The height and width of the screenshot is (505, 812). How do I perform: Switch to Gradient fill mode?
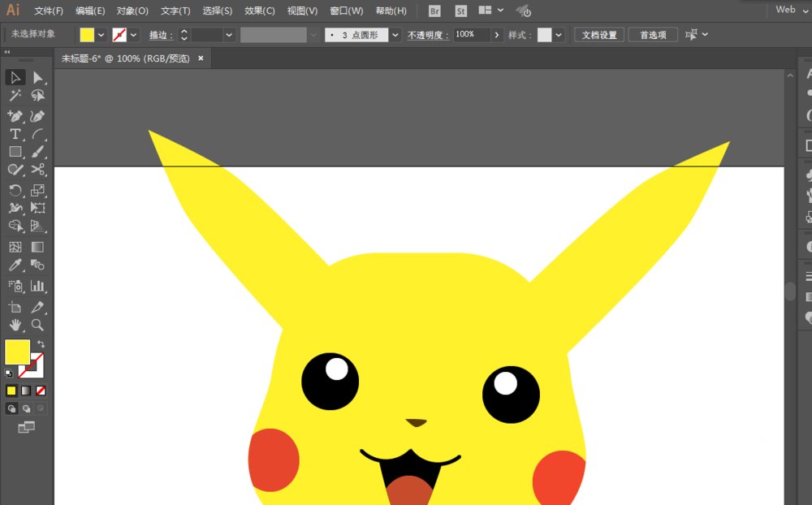click(x=26, y=391)
